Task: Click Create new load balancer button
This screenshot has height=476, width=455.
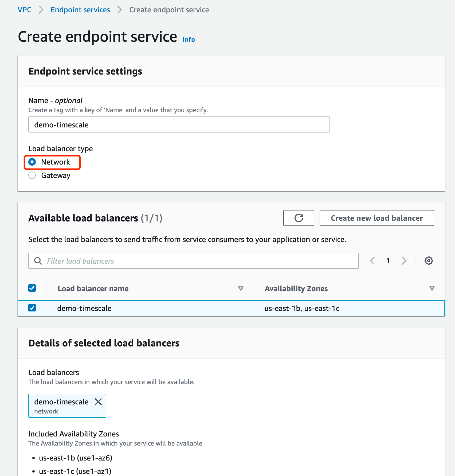Action: (x=376, y=218)
